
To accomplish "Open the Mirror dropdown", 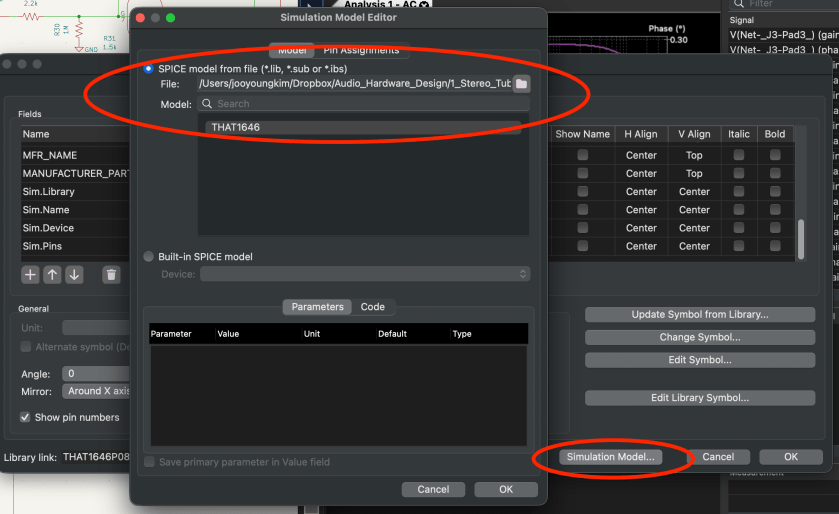I will (97, 391).
